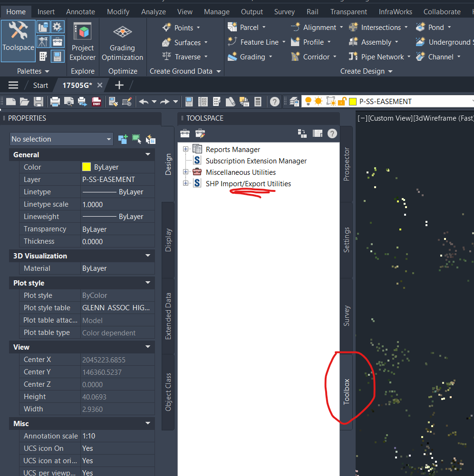Open Layer Properties manager icon
474x476 pixels.
click(x=294, y=101)
